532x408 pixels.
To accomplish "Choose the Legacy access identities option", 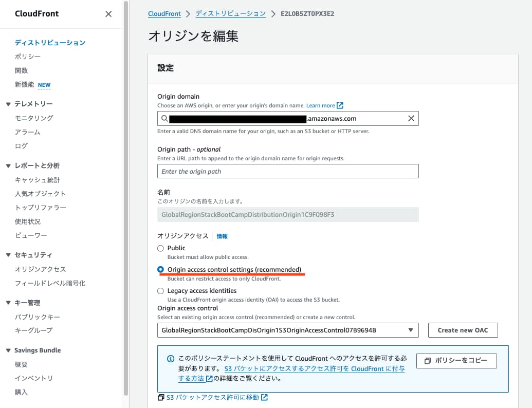I will tap(161, 290).
